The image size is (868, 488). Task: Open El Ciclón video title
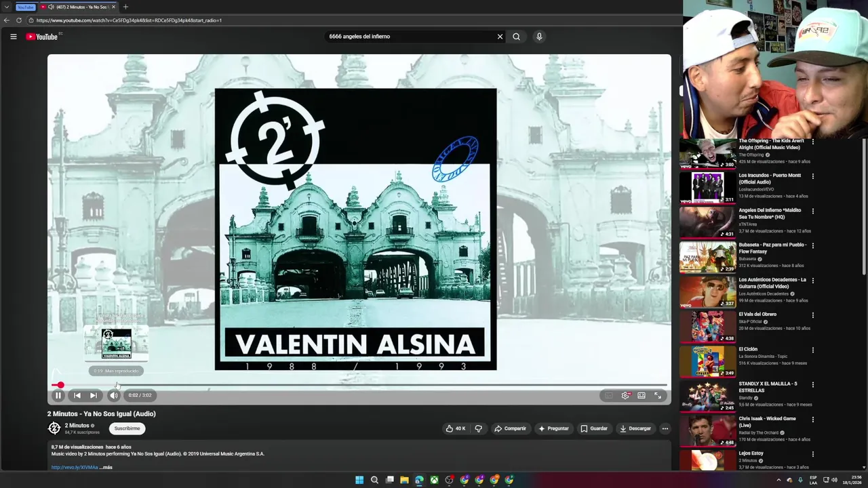click(x=747, y=349)
